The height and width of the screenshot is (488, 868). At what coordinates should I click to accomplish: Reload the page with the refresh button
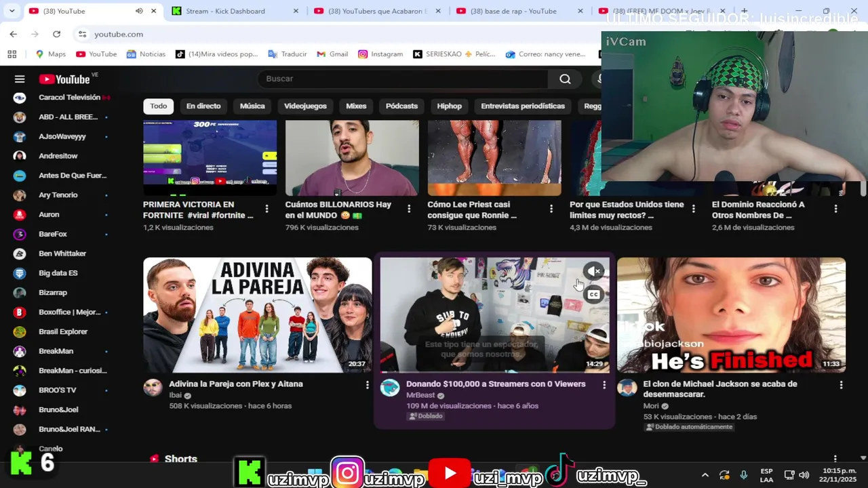click(56, 34)
